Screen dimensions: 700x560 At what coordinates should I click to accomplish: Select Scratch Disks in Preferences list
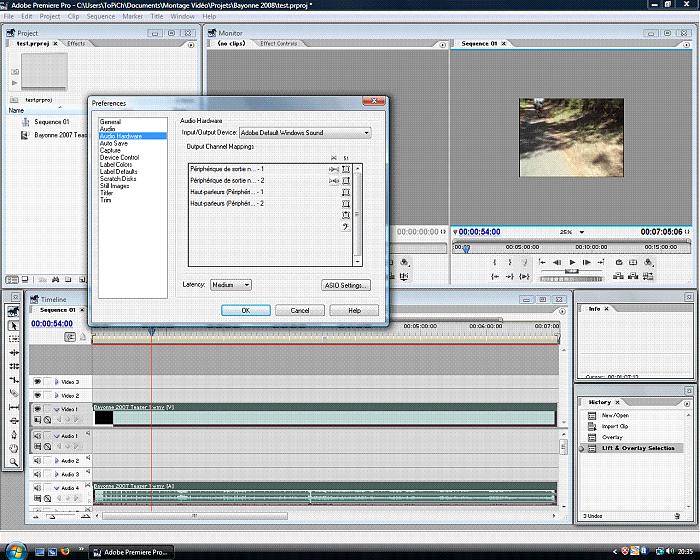(118, 179)
